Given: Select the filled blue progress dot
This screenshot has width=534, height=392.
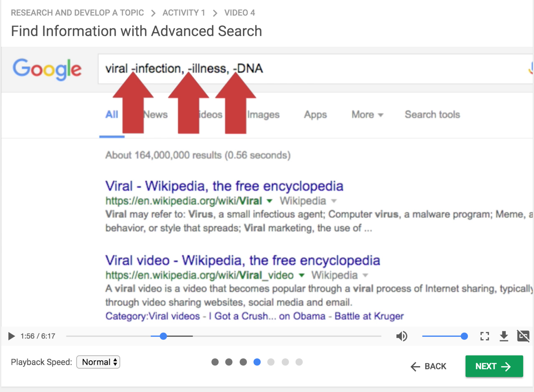Looking at the screenshot, I should (x=257, y=362).
